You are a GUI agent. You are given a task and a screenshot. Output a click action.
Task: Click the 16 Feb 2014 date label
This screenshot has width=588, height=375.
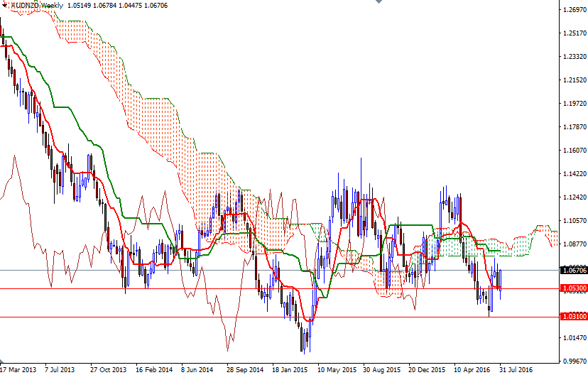coord(154,370)
